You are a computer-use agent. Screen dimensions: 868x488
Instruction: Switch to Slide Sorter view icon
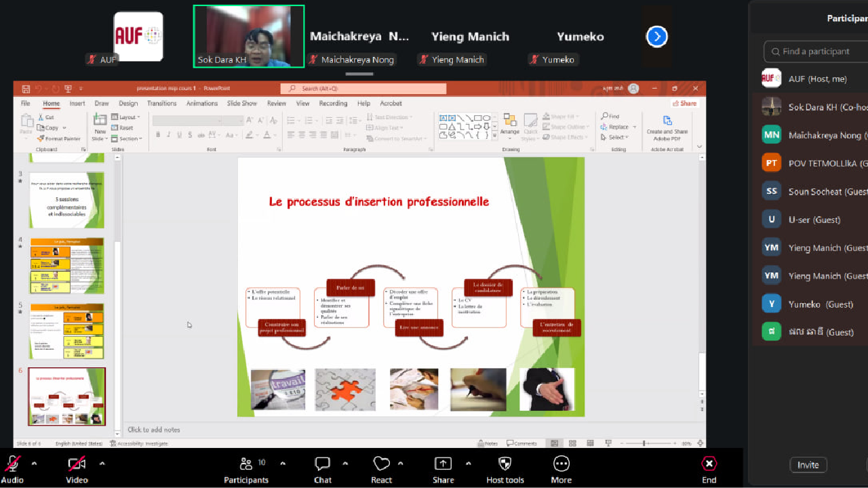pos(572,443)
